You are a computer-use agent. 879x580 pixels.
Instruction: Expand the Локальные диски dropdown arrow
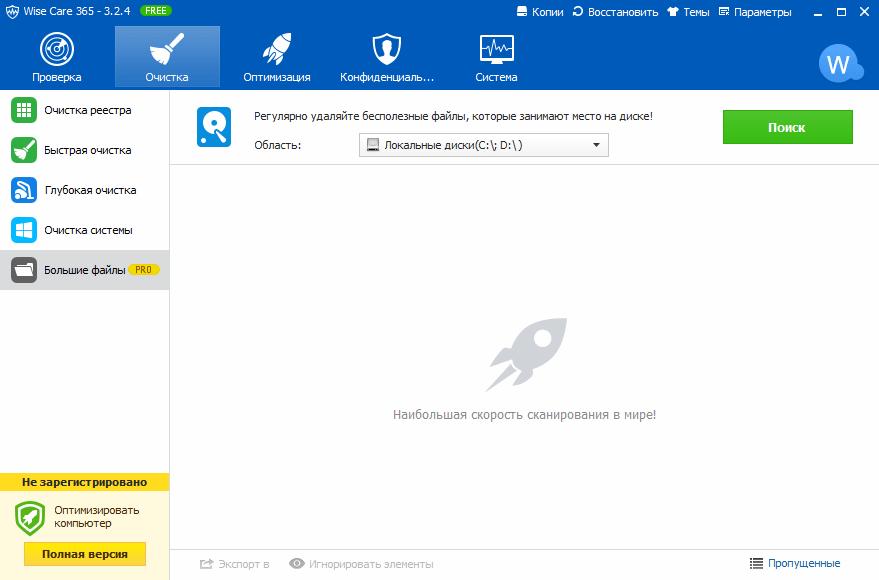(x=596, y=145)
